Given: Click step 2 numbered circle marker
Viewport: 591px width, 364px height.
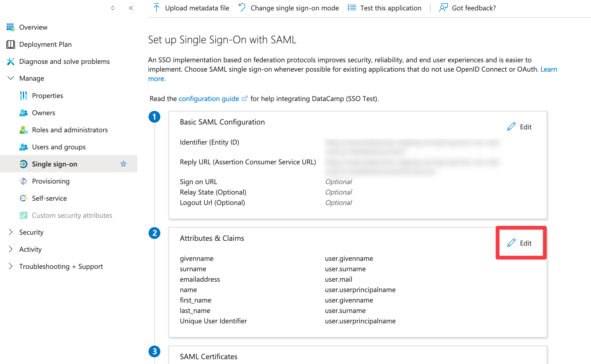Looking at the screenshot, I should point(154,233).
